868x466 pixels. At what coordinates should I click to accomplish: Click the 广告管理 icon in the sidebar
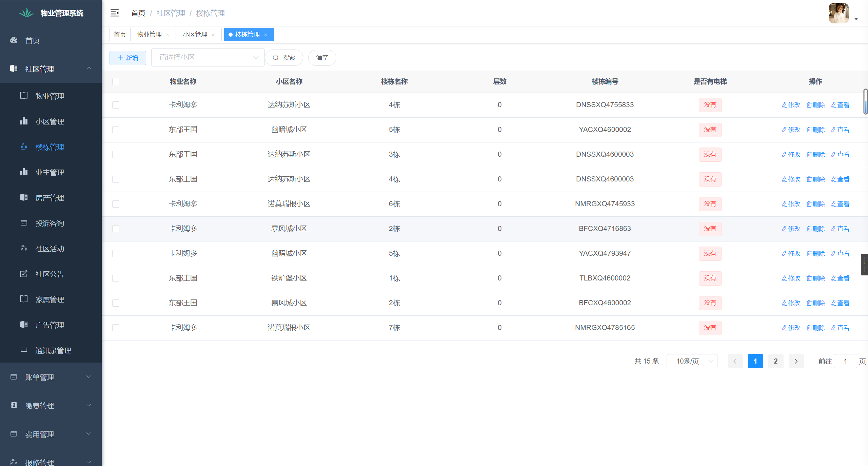tap(24, 324)
